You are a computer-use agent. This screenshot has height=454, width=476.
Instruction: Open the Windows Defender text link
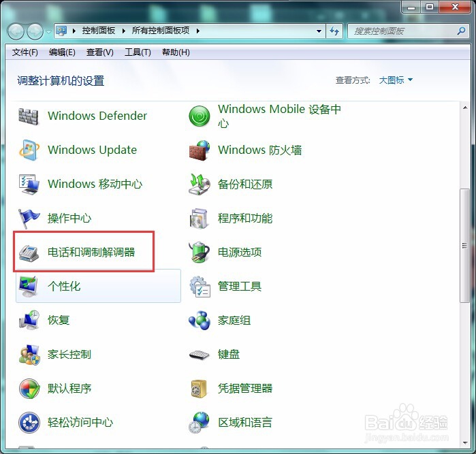(97, 116)
